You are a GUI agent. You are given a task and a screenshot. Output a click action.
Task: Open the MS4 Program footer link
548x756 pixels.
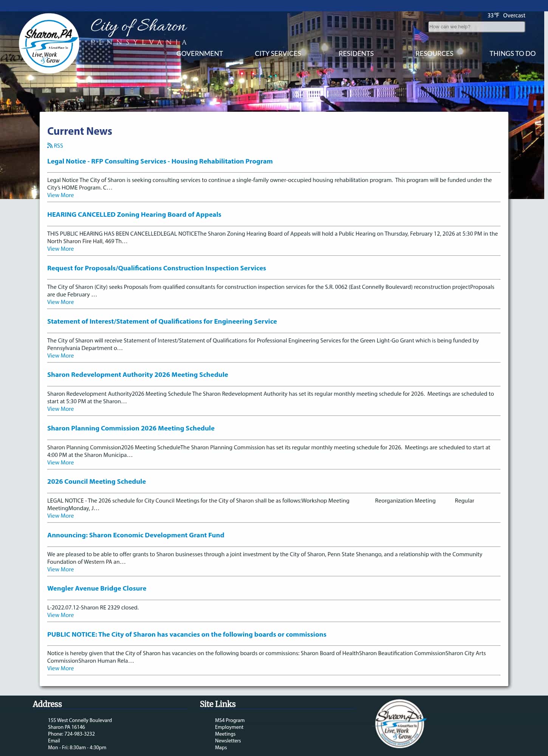230,720
